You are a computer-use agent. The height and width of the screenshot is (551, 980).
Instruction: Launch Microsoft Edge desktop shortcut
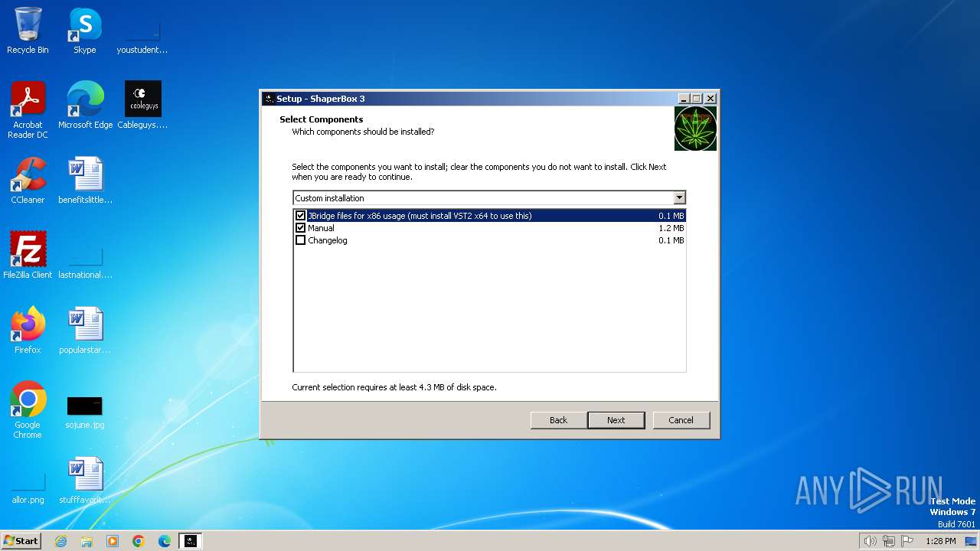tap(85, 106)
